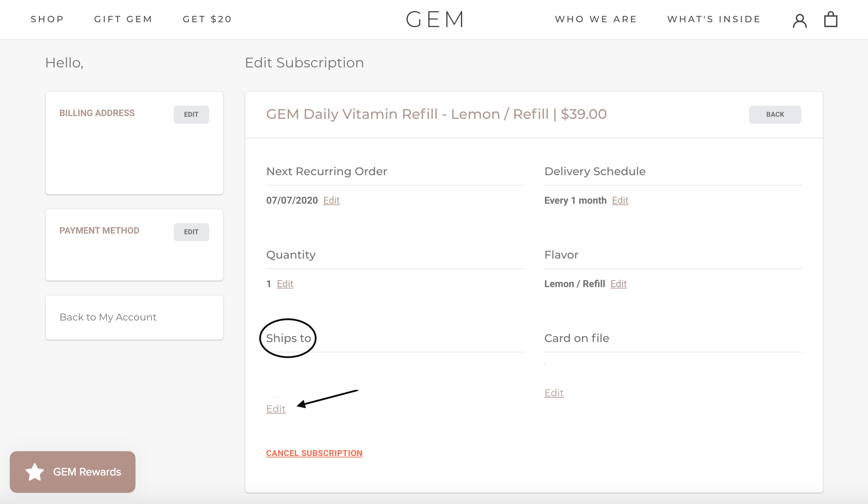Viewport: 868px width, 504px height.
Task: Open the SHOP menu
Action: (x=47, y=19)
